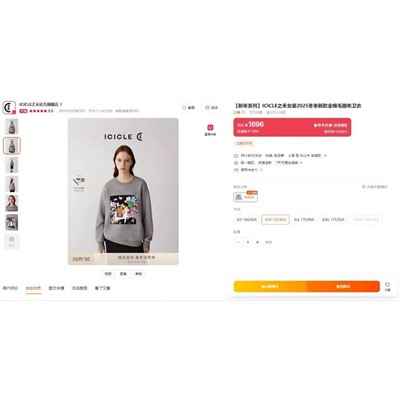Select the size option ending in 160/80A
This screenshot has width=400, height=400.
246,220
